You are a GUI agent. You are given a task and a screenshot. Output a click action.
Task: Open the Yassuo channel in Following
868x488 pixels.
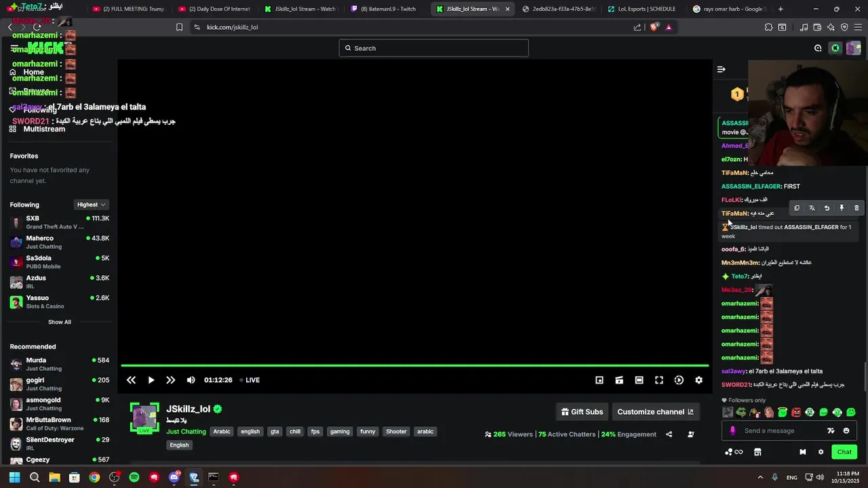(x=60, y=302)
